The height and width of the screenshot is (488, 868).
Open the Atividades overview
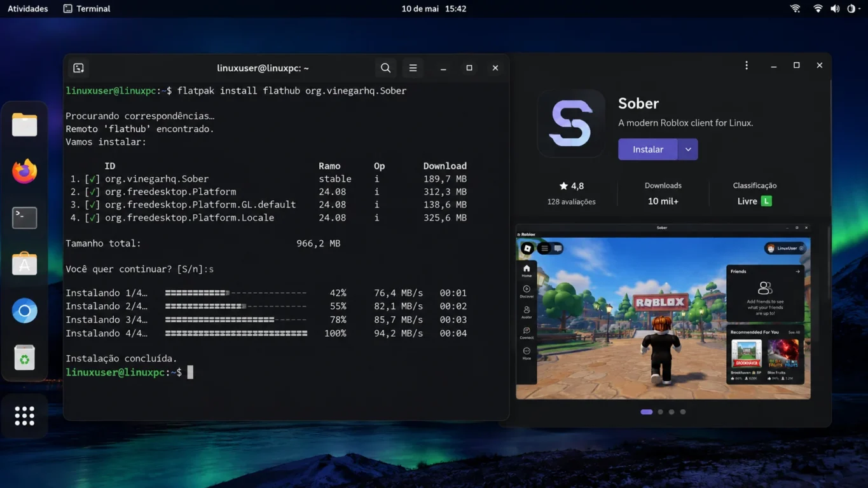pyautogui.click(x=27, y=9)
